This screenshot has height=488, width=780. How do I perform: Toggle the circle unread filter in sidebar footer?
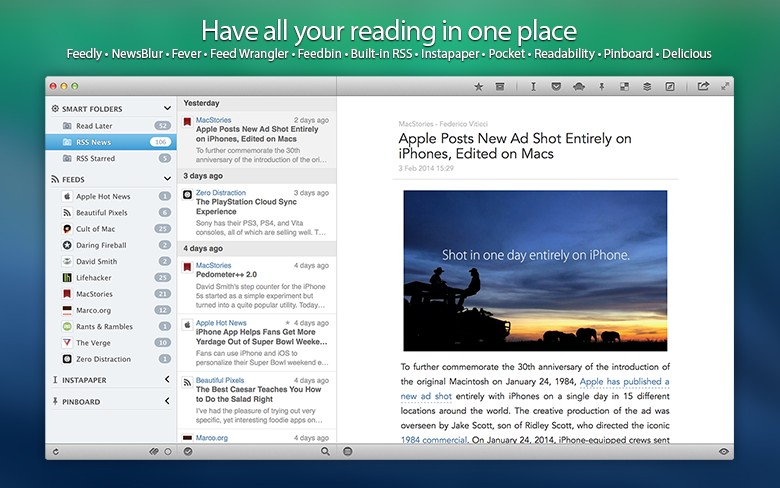(167, 451)
